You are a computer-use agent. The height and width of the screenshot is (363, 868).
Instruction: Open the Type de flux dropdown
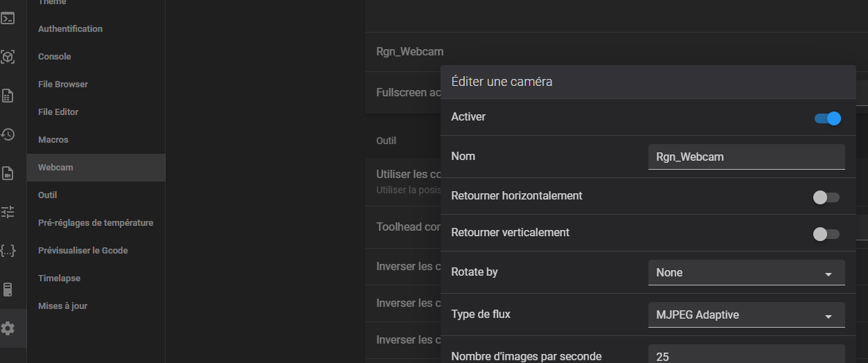pyautogui.click(x=746, y=315)
